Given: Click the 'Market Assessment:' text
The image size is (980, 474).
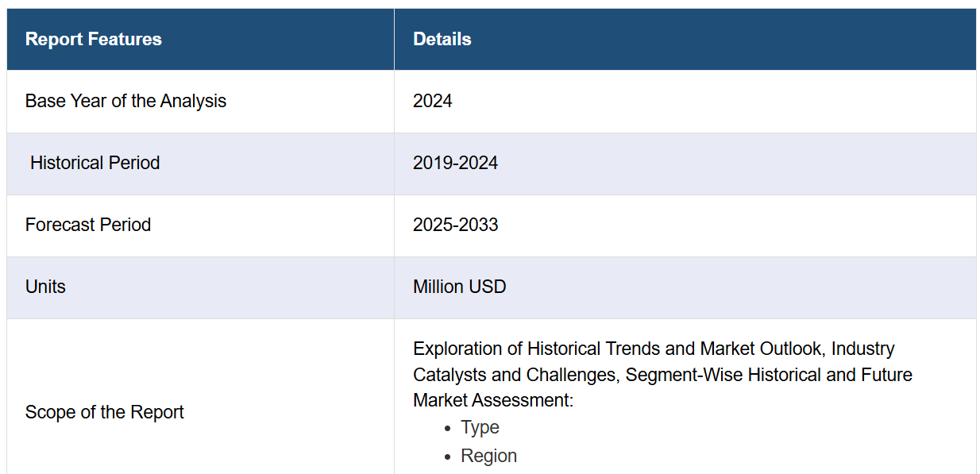Looking at the screenshot, I should click(492, 401).
